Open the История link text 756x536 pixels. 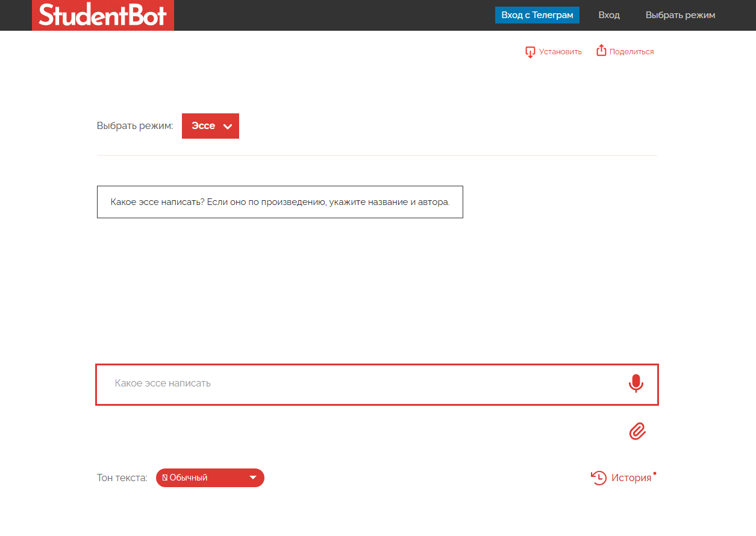[x=631, y=478]
